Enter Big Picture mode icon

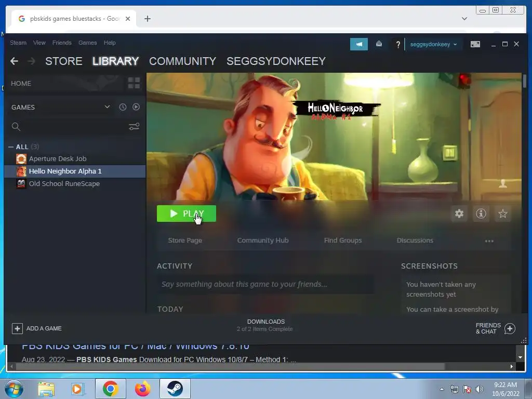(x=475, y=44)
